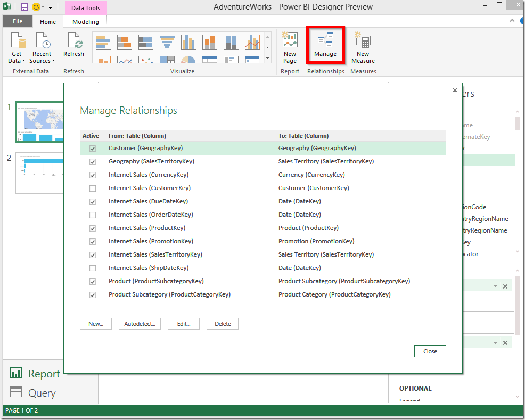Select page 2 thumbnail
The height and width of the screenshot is (420, 525).
click(40, 173)
